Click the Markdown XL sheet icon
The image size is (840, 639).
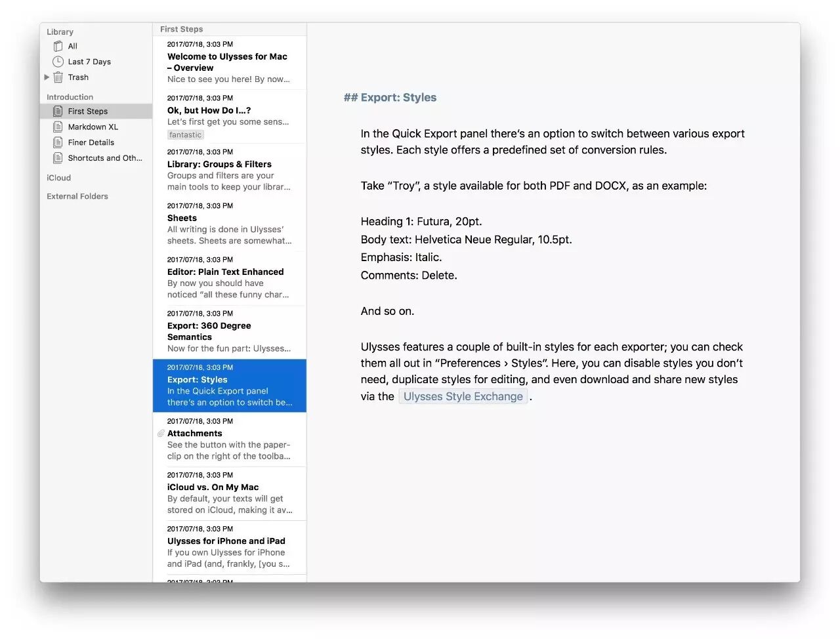(x=58, y=127)
